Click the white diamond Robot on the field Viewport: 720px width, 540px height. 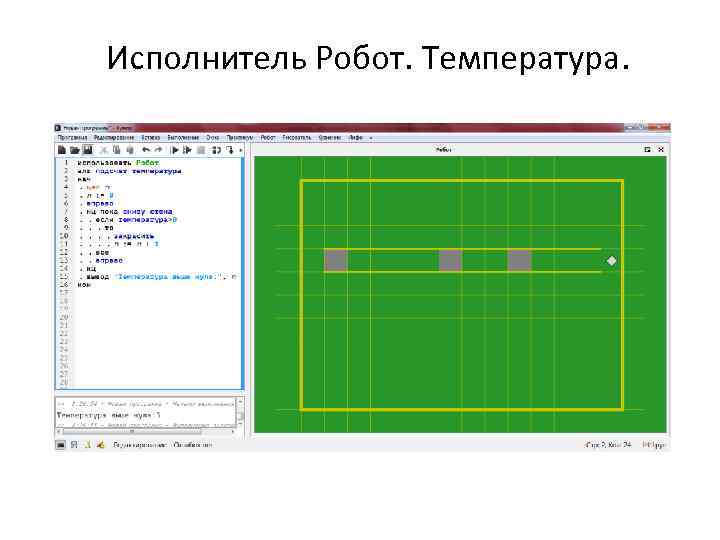coord(612,261)
